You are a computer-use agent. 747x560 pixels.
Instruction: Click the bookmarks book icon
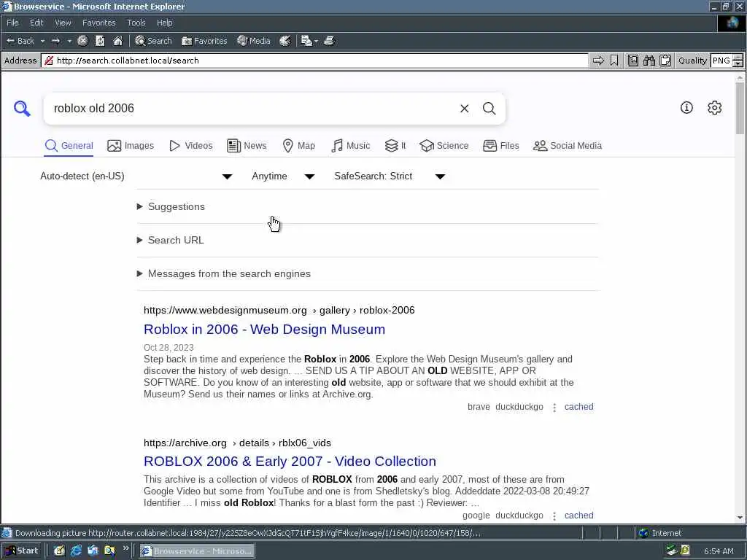632,61
